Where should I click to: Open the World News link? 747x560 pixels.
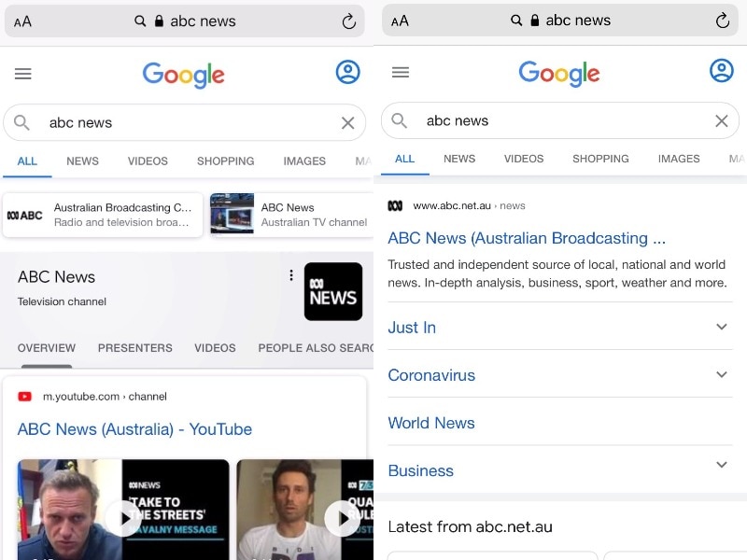431,423
